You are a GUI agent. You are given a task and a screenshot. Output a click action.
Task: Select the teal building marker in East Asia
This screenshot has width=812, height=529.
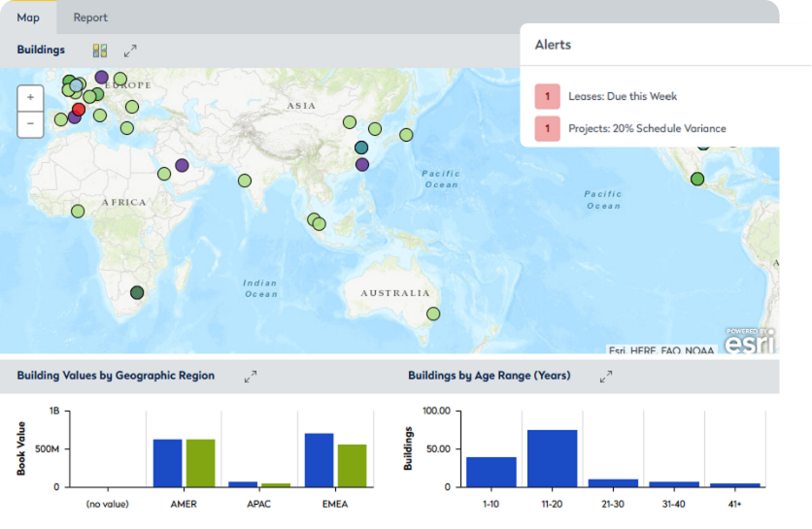click(361, 148)
